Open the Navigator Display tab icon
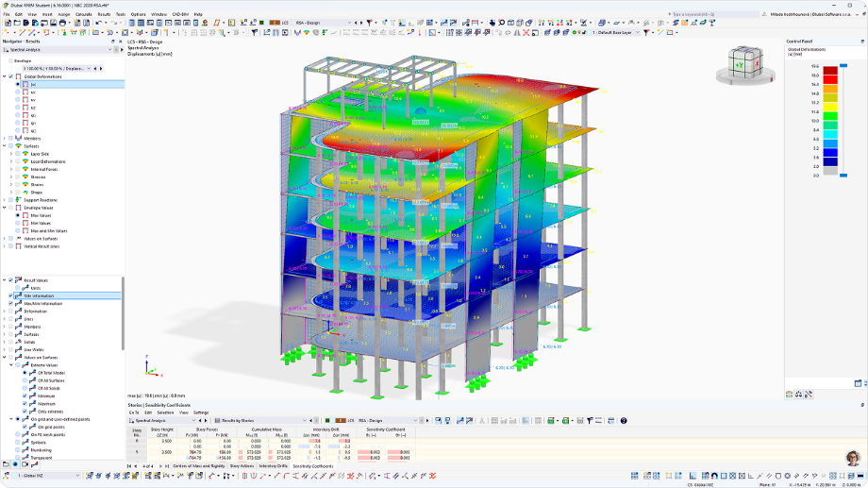 15,464
